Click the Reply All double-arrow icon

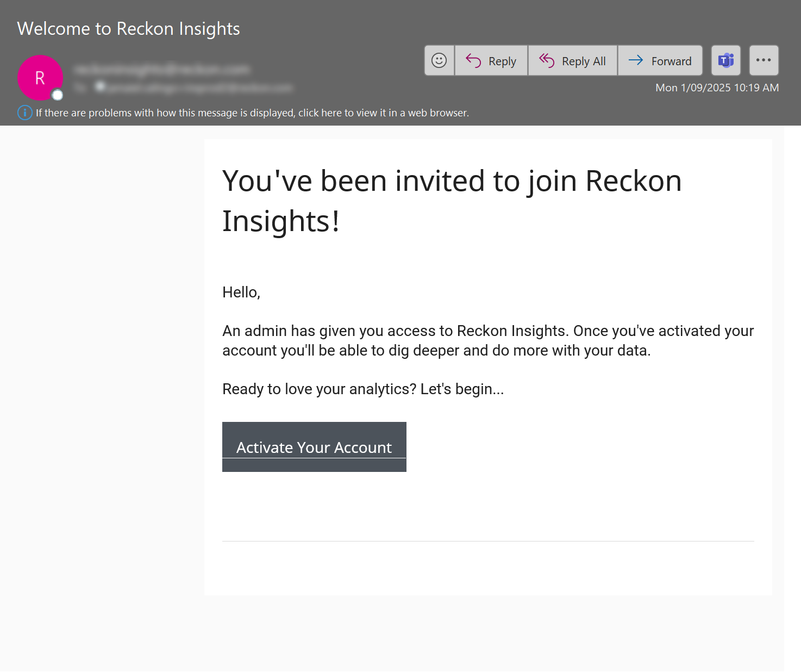coord(547,61)
